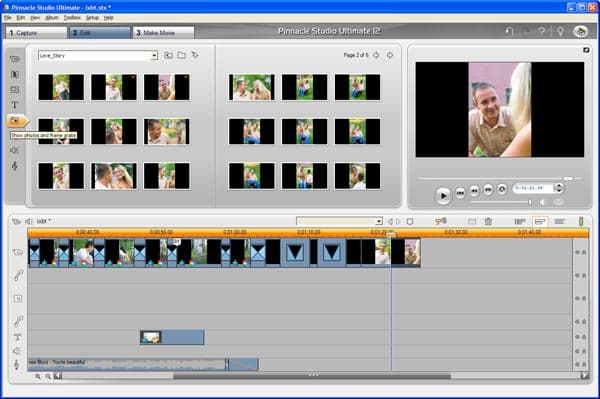Click the timeline horizontal scrollbar thumb
The height and width of the screenshot is (399, 600).
(x=312, y=376)
